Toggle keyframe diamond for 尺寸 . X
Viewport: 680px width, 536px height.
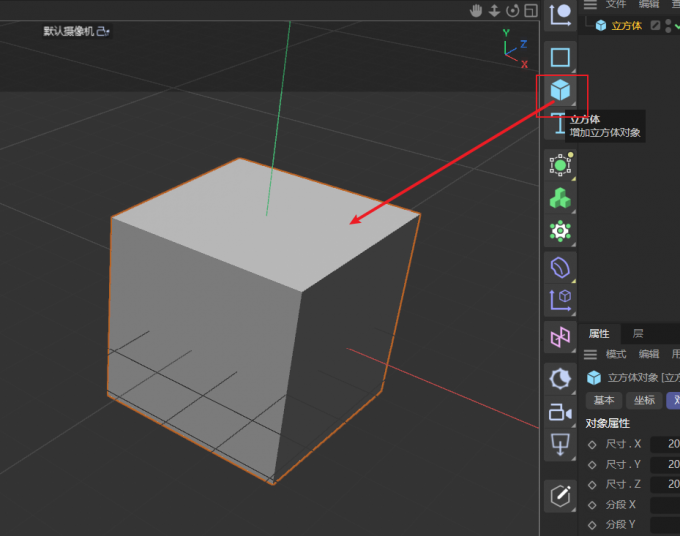pos(592,444)
